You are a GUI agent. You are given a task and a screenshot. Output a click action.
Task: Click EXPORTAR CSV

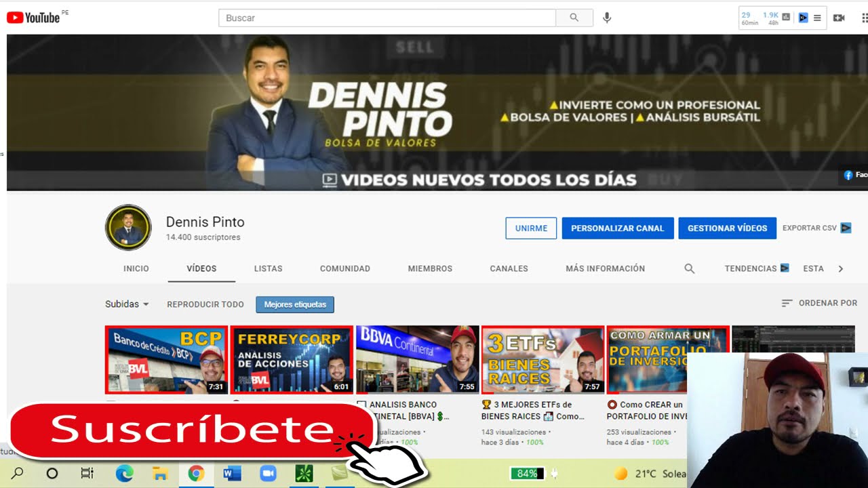(816, 228)
